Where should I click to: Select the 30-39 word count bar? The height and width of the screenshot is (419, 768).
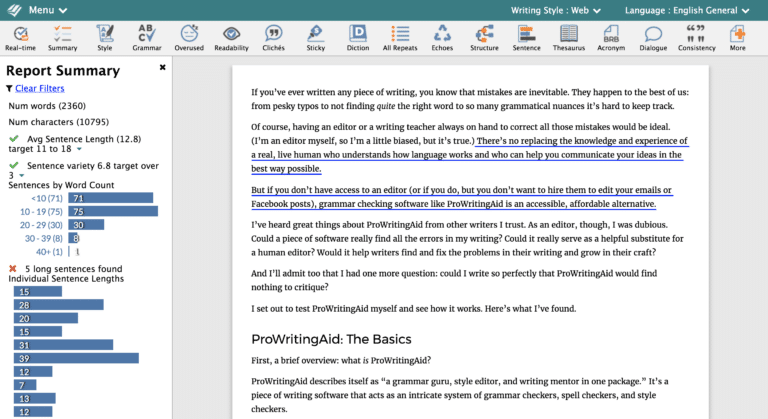pos(74,238)
